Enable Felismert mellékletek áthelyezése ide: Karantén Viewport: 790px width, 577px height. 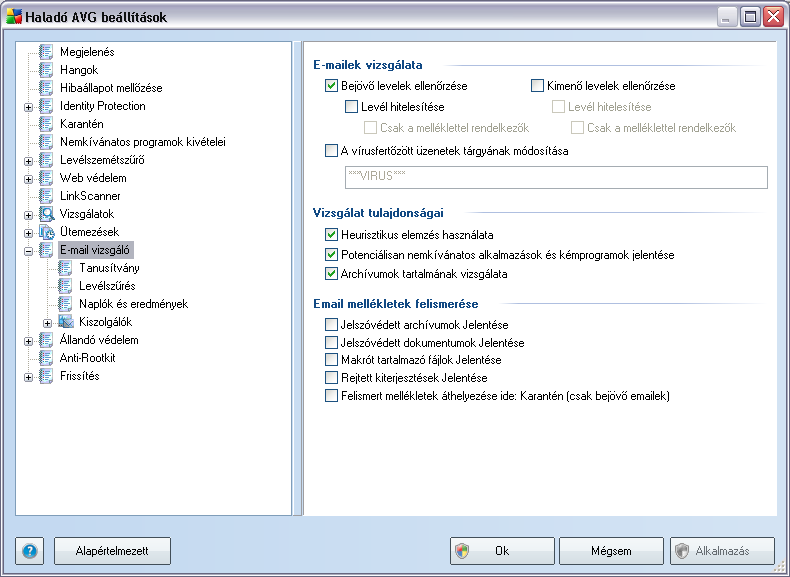click(x=331, y=396)
